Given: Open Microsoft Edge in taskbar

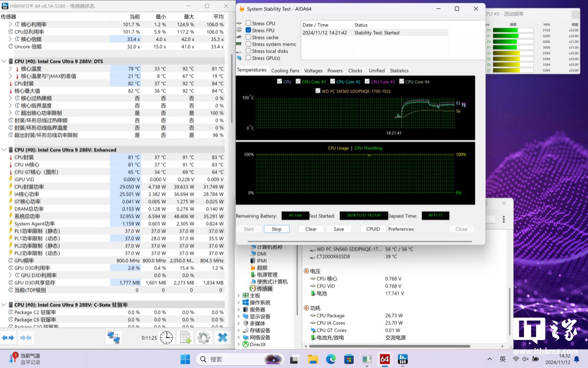Looking at the screenshot, I should pos(331,359).
